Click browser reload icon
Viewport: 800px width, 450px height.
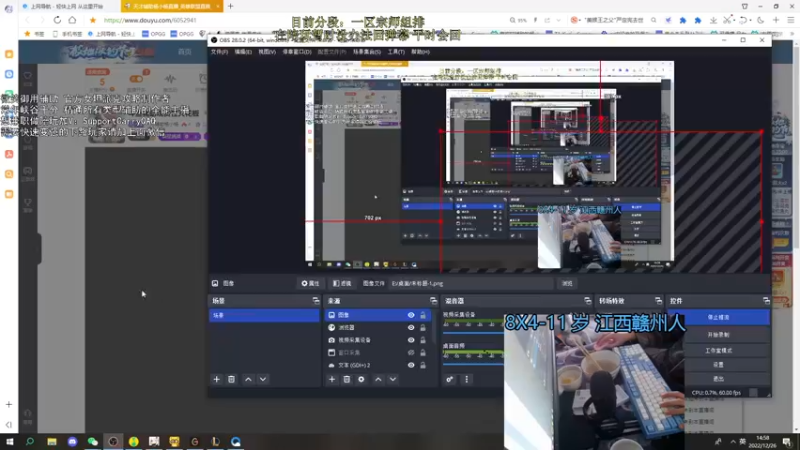click(x=57, y=20)
